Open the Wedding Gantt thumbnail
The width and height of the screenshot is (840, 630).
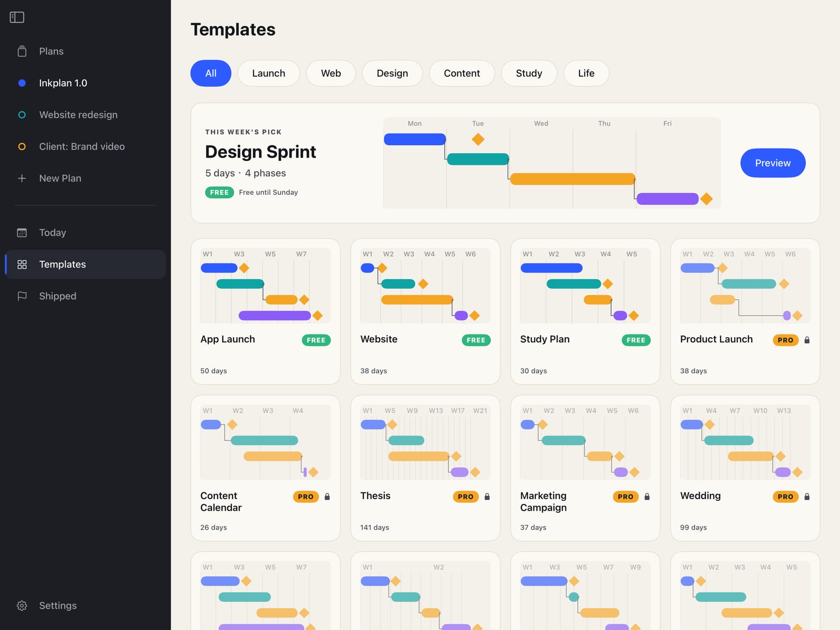[745, 442]
